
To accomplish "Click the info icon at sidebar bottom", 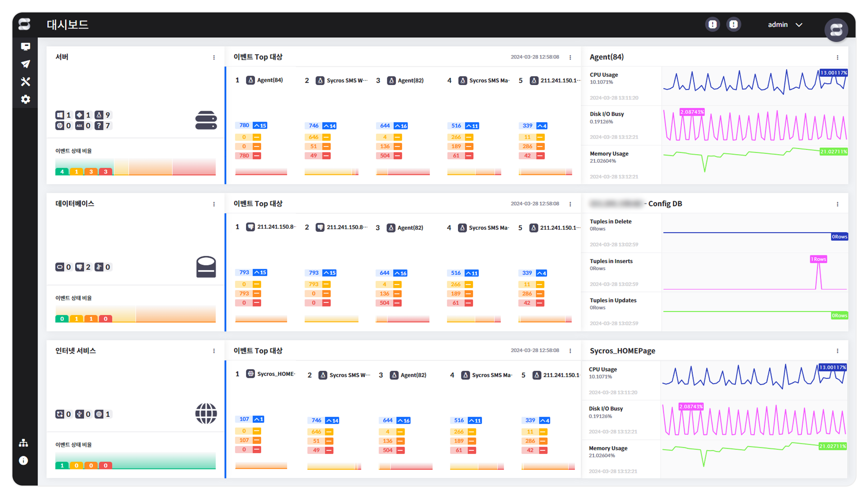I will tap(23, 460).
